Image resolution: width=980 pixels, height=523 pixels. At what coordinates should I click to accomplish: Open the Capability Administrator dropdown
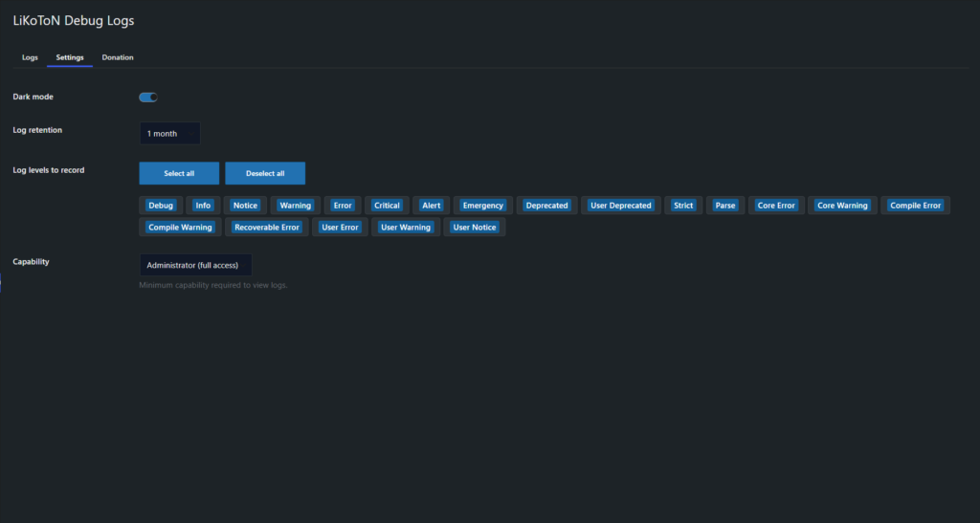pyautogui.click(x=195, y=265)
